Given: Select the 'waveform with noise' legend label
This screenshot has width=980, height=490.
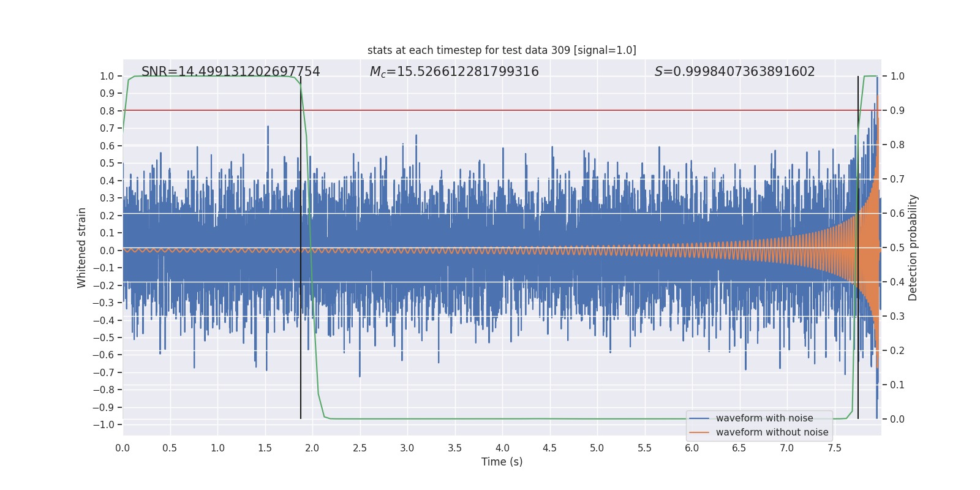Looking at the screenshot, I should pyautogui.click(x=764, y=418).
